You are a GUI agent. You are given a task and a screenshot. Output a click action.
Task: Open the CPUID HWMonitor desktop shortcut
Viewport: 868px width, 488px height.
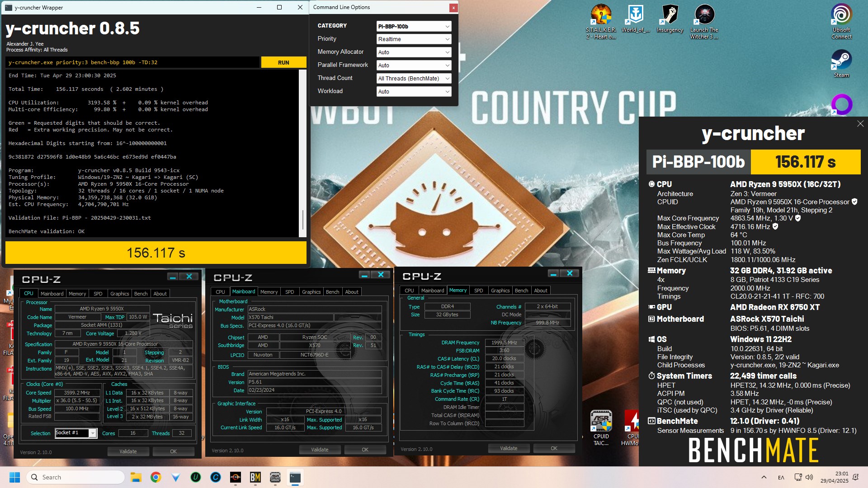coord(632,427)
